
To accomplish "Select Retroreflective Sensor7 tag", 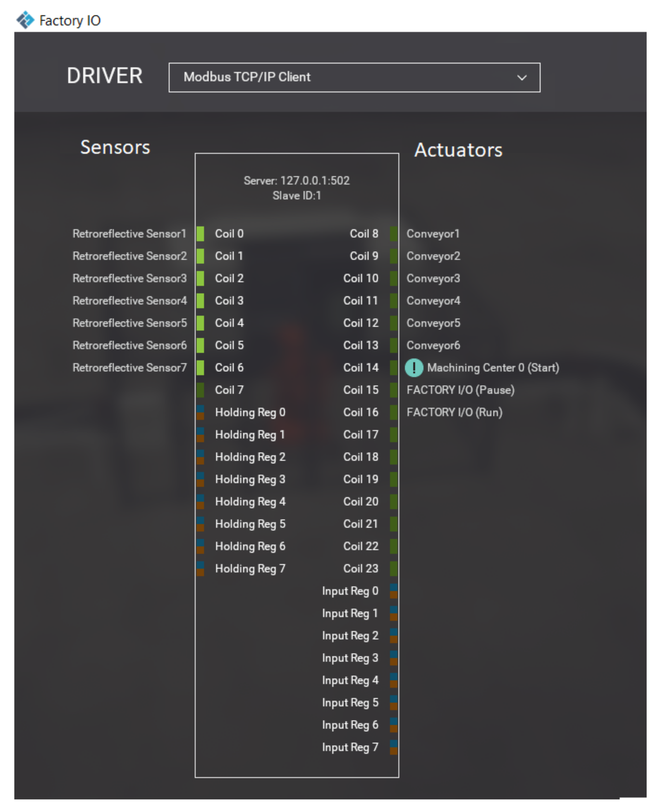I will (129, 368).
